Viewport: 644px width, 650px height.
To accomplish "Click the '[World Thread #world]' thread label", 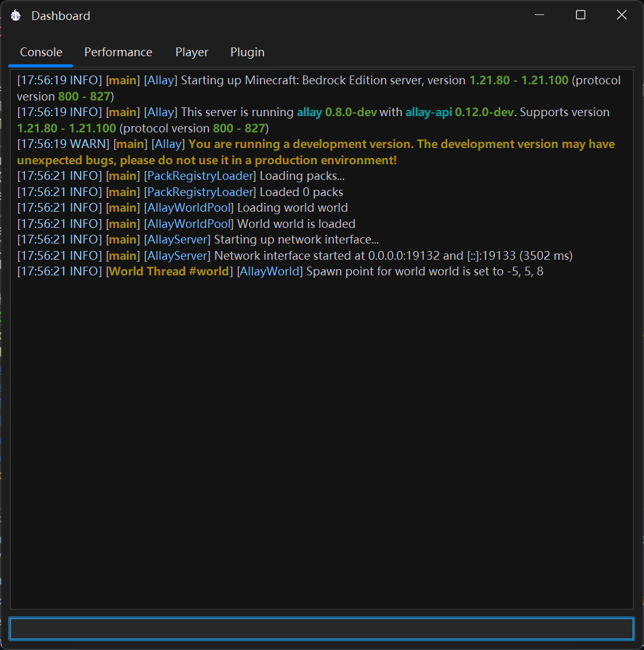I will click(170, 272).
